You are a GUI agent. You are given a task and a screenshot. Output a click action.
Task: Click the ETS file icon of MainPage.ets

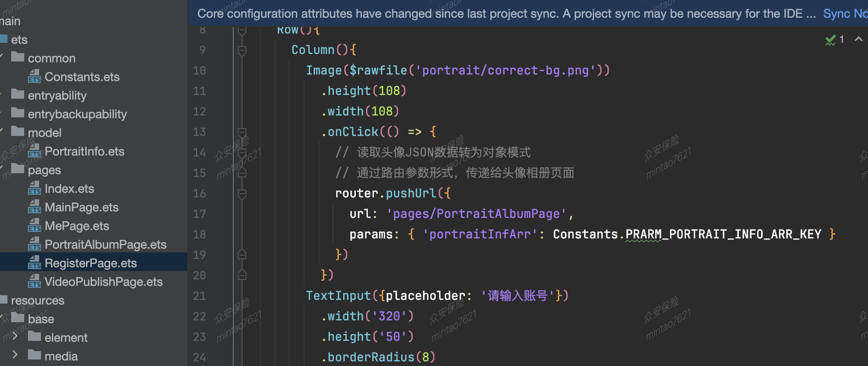(x=34, y=206)
